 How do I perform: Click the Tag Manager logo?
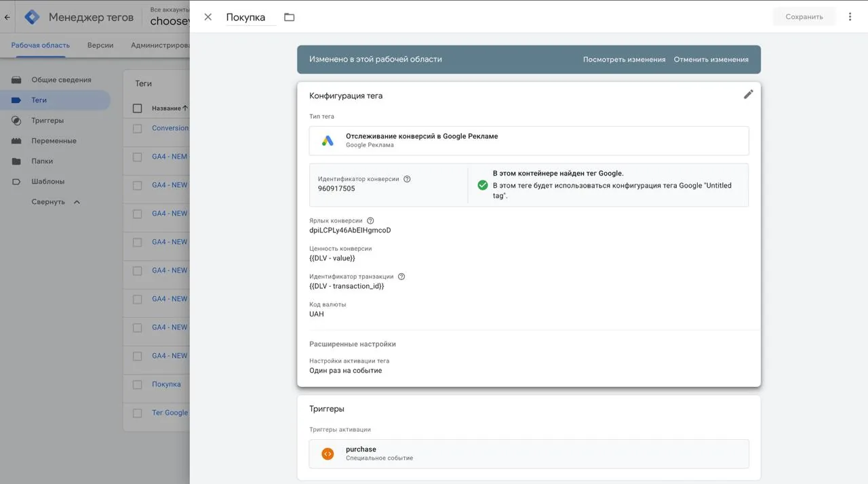32,17
